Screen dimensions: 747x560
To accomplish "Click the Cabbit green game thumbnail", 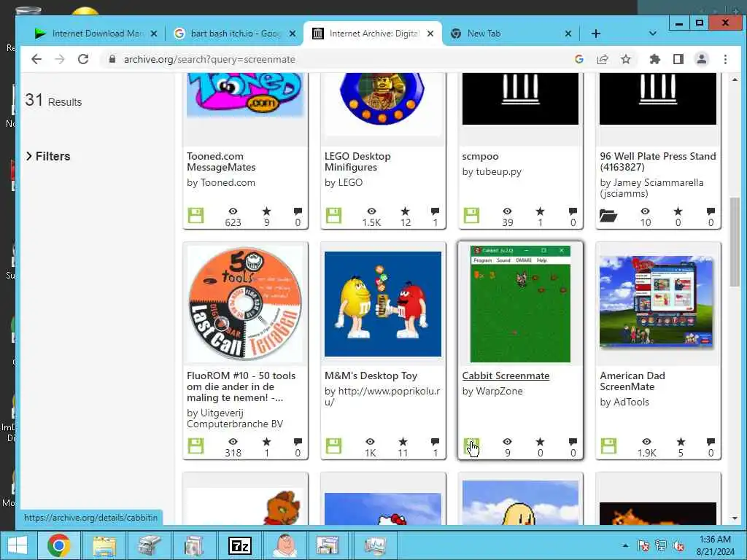I will pyautogui.click(x=520, y=304).
